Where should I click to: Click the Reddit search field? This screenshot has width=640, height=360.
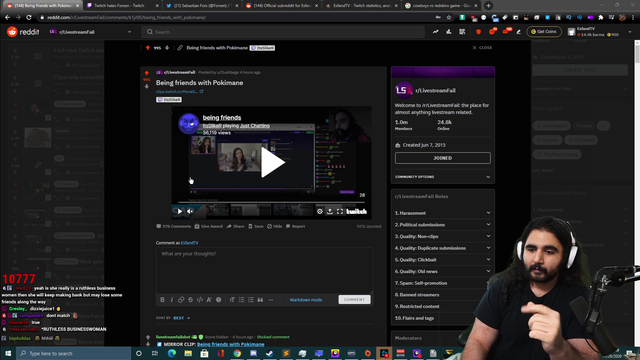click(x=283, y=32)
